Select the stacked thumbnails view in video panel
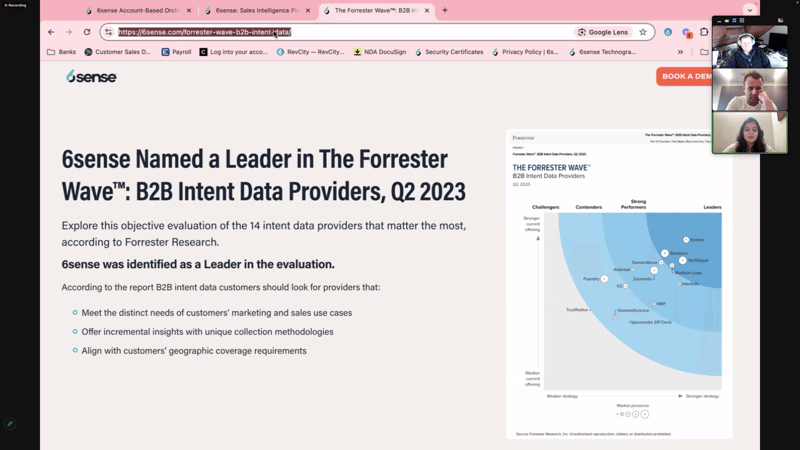 [734, 21]
